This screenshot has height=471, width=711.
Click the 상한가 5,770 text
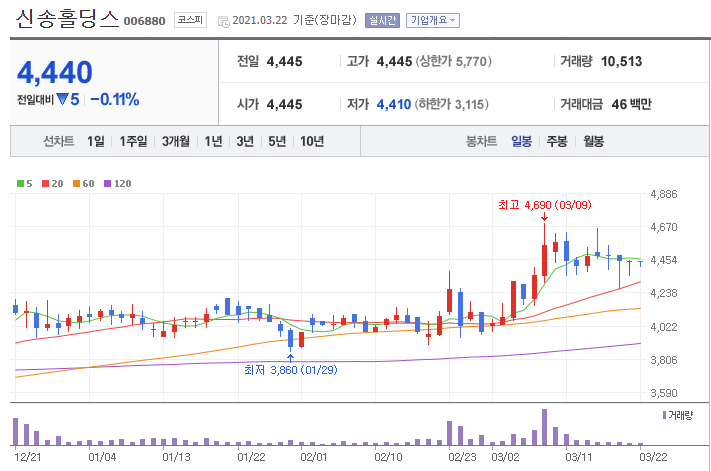[453, 62]
